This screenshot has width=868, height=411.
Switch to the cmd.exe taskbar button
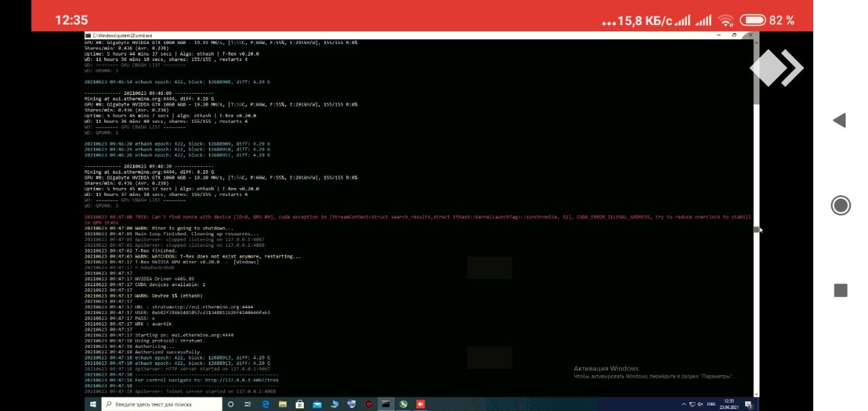(x=386, y=404)
